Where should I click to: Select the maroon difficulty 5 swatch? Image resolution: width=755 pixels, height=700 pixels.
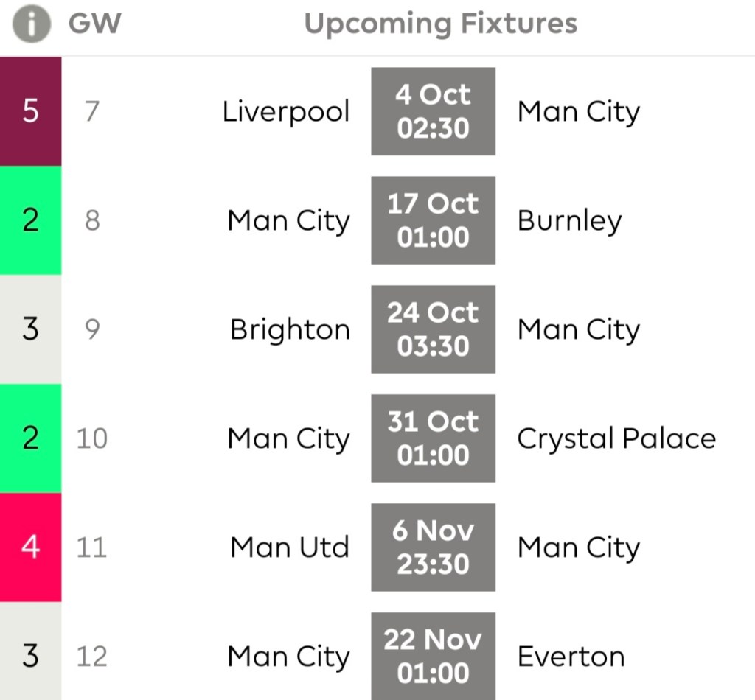[x=30, y=111]
